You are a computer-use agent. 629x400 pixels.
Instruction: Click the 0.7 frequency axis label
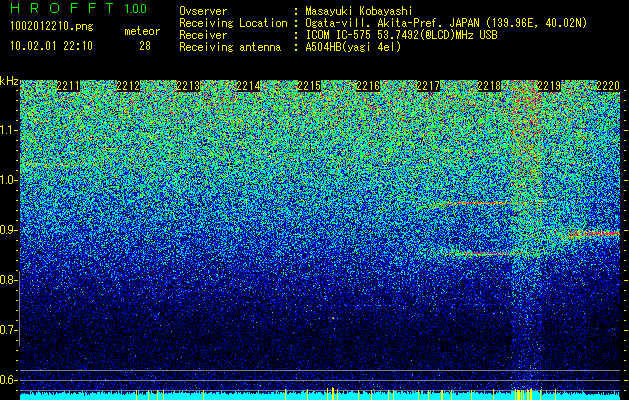click(x=9, y=330)
